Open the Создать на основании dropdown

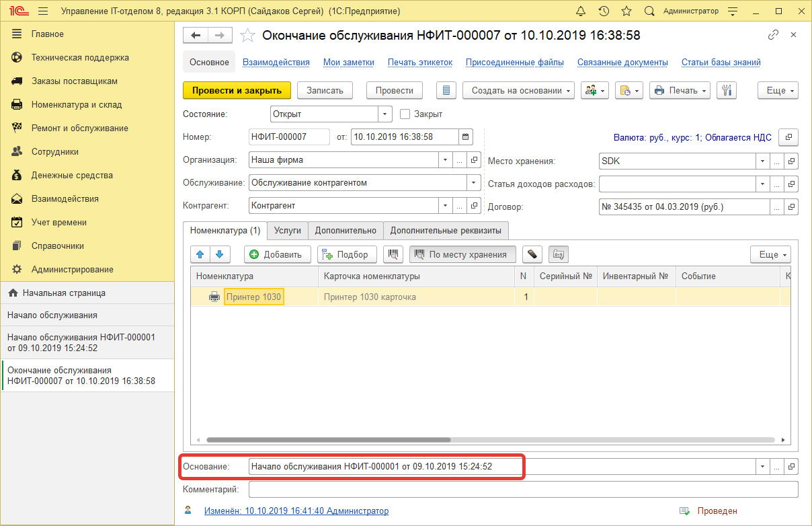pos(518,90)
